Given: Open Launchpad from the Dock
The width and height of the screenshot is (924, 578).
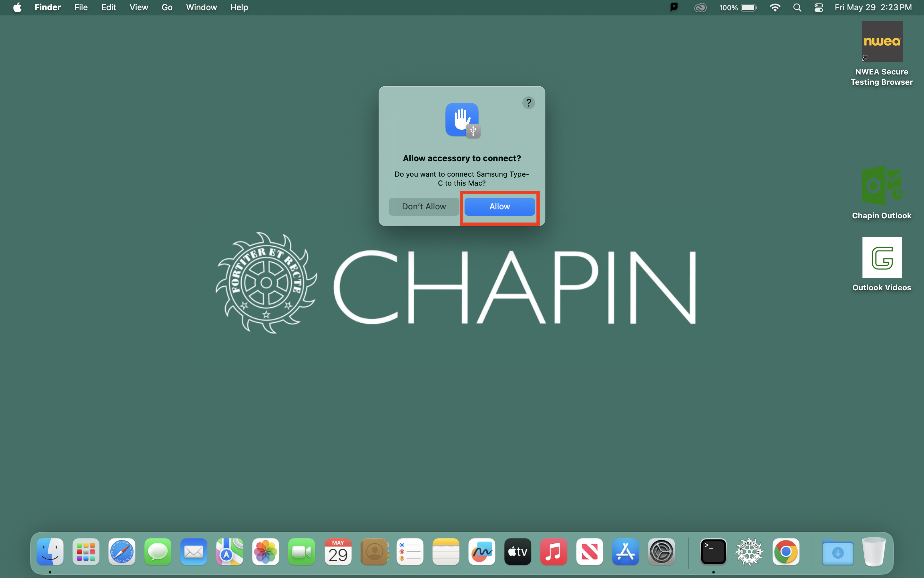Looking at the screenshot, I should pos(86,552).
